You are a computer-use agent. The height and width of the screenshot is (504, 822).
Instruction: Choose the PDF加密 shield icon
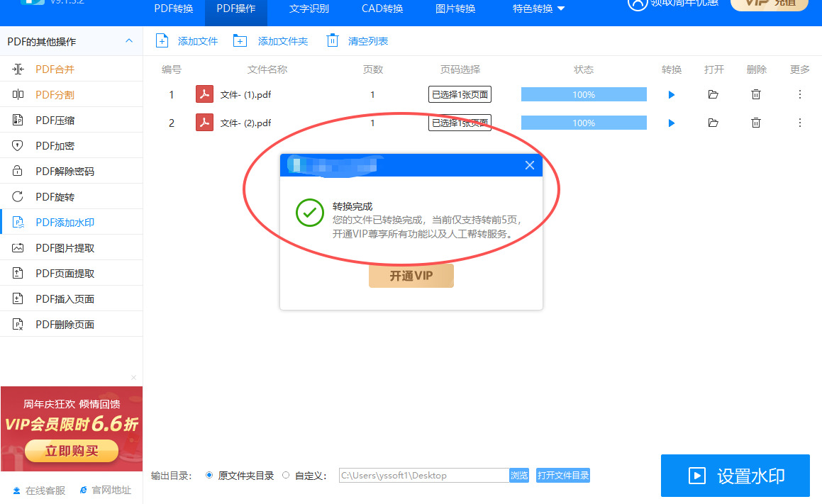(18, 145)
